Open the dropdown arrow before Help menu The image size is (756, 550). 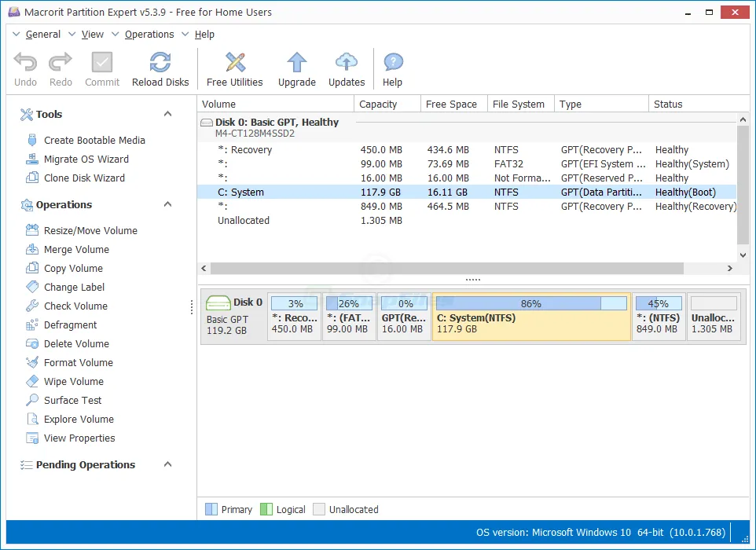185,35
